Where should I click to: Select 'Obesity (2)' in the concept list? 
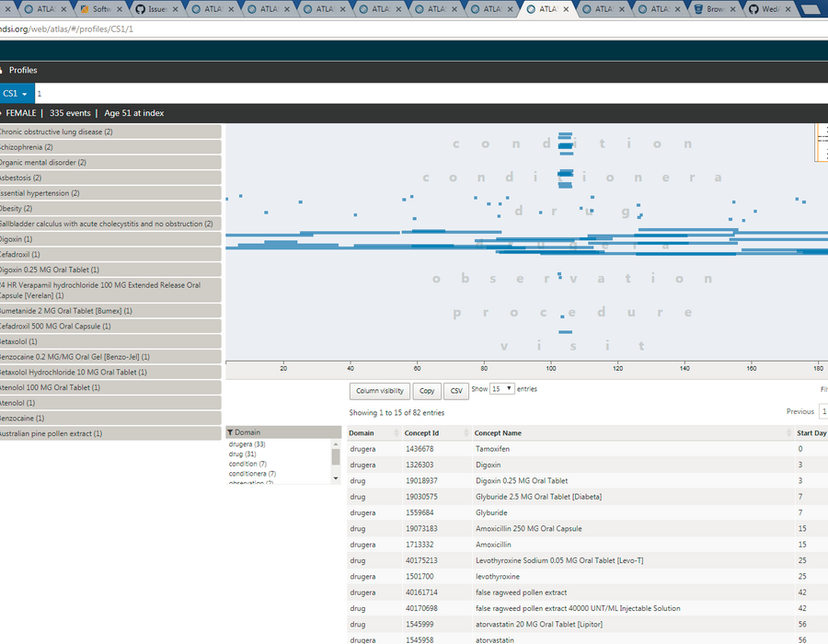110,209
